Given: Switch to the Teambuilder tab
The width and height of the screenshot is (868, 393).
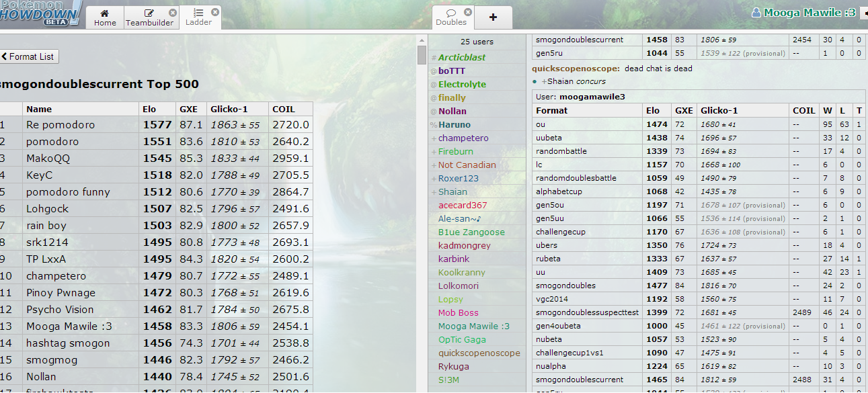Looking at the screenshot, I should click(x=149, y=17).
